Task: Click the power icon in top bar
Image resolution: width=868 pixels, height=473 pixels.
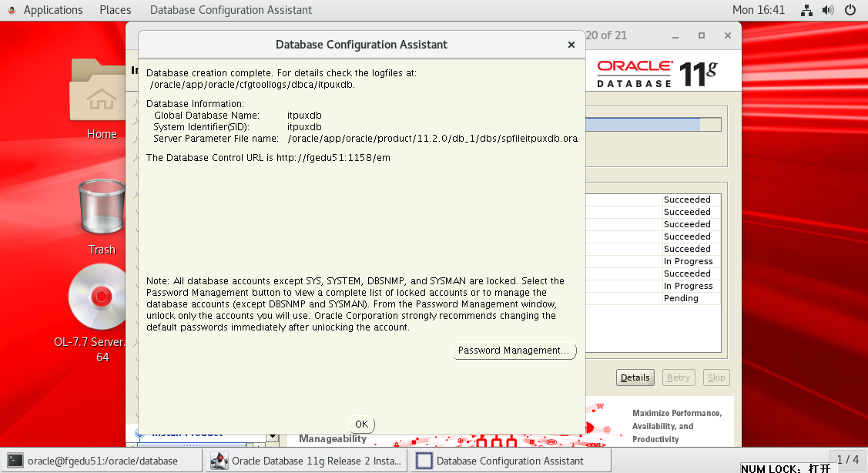Action: pyautogui.click(x=850, y=10)
